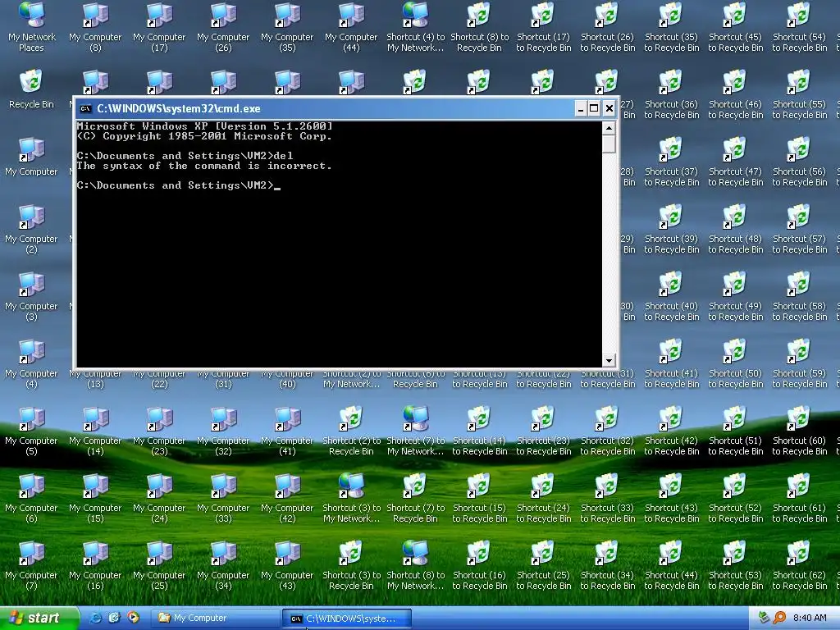Image resolution: width=840 pixels, height=630 pixels.
Task: Select My Computer (7) icon
Action: [x=32, y=565]
